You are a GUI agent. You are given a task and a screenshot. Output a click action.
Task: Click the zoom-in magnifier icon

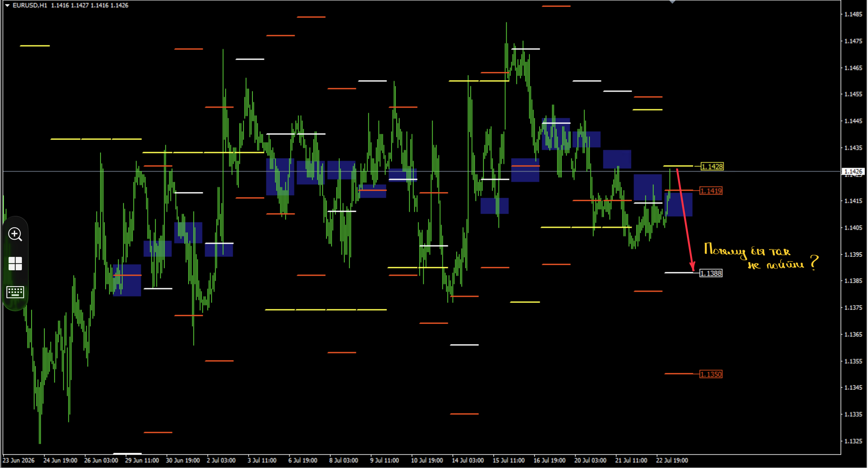(15, 234)
